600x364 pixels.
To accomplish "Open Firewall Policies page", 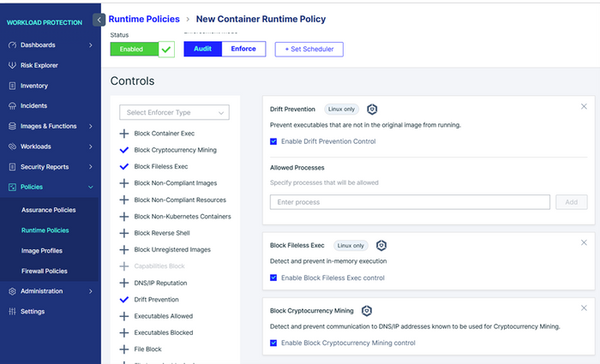I will (x=45, y=272).
